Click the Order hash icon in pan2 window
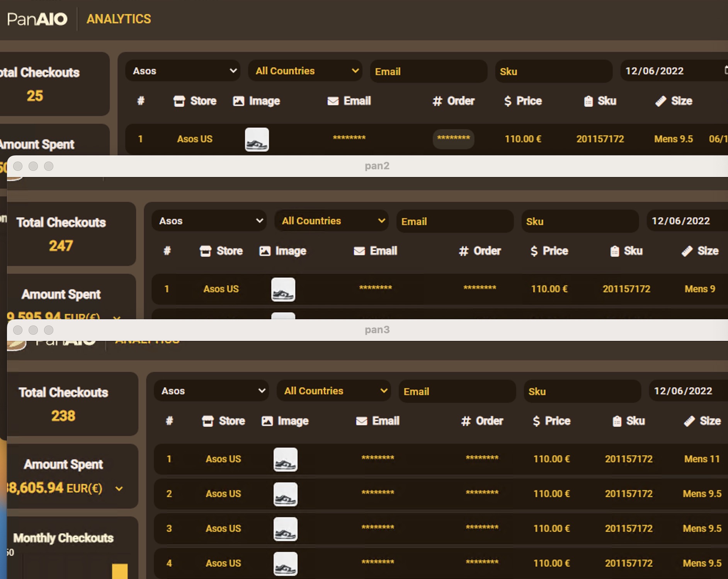This screenshot has width=728, height=579. click(463, 251)
